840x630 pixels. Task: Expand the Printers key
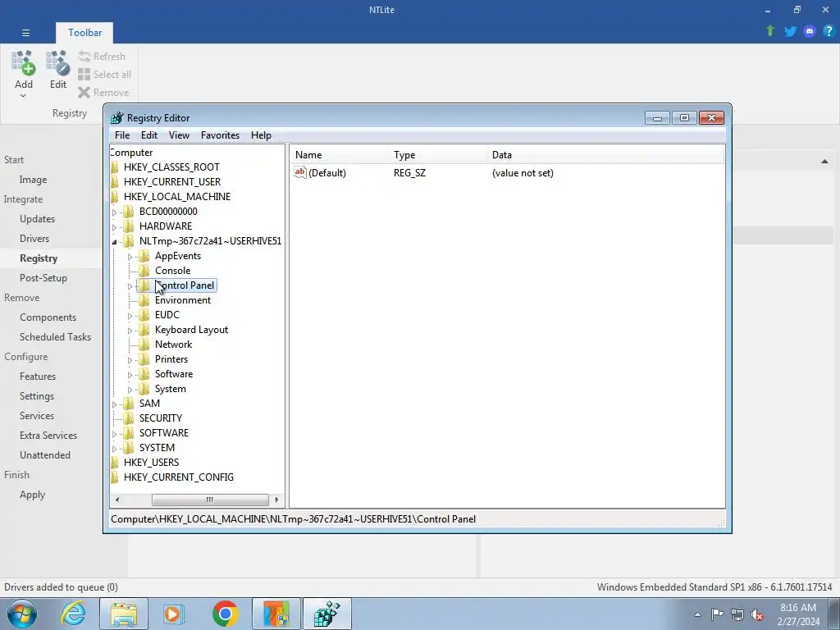[x=130, y=360]
